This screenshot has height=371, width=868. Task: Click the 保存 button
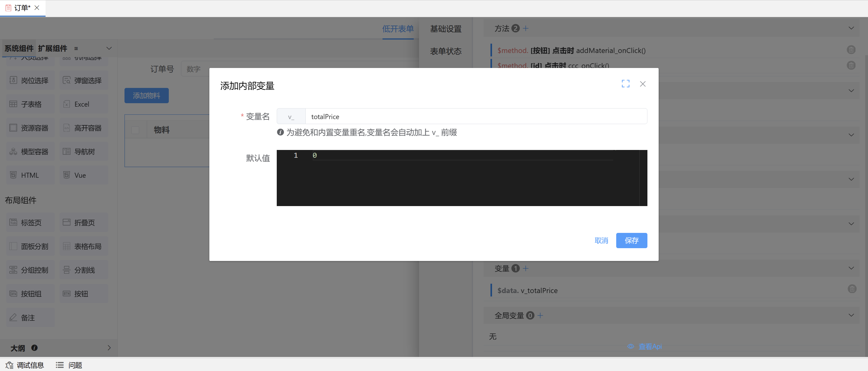click(631, 240)
